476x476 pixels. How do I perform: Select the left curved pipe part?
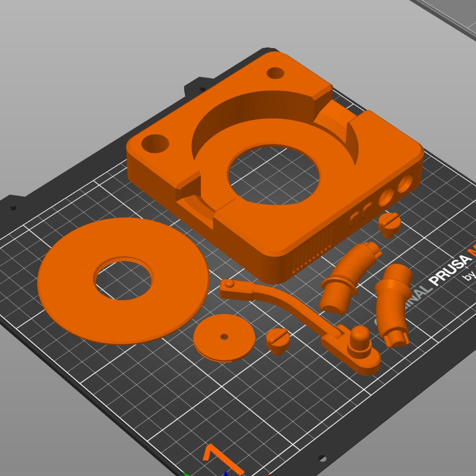[x=346, y=279]
